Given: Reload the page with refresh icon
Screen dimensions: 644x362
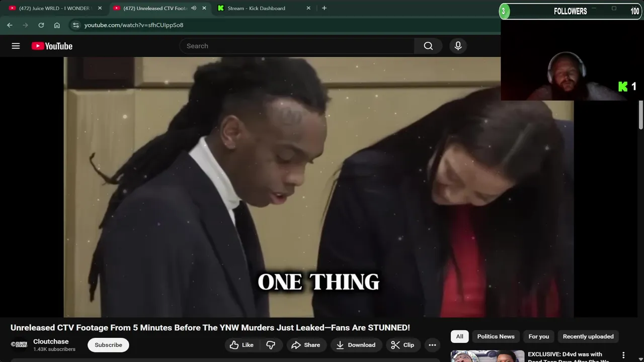Looking at the screenshot, I should point(41,25).
